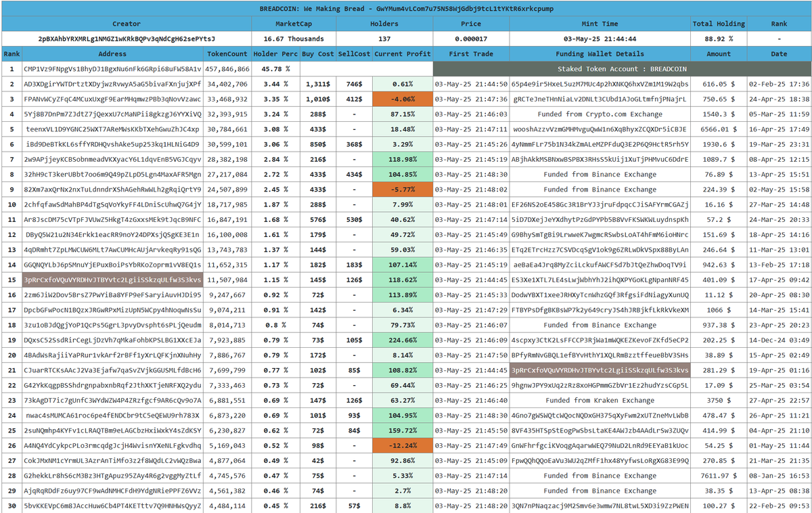
Task: Click token count 457,846,866
Action: pyautogui.click(x=227, y=69)
